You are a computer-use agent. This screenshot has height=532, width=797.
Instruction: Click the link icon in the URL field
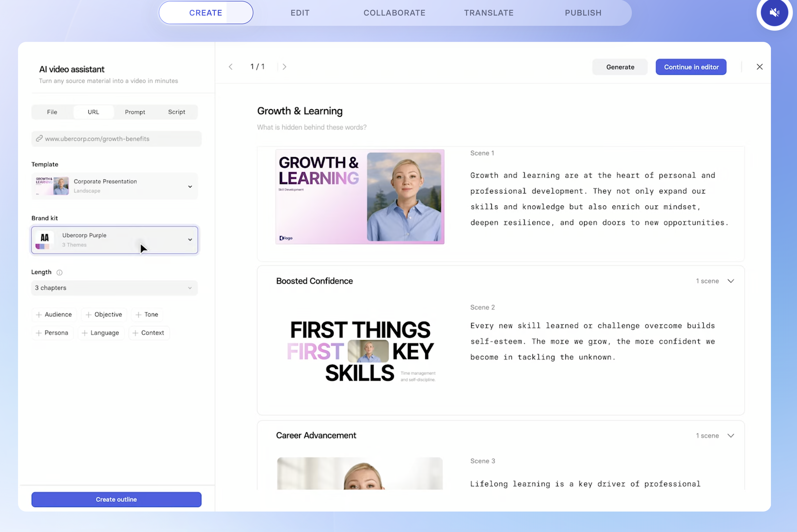pyautogui.click(x=39, y=138)
